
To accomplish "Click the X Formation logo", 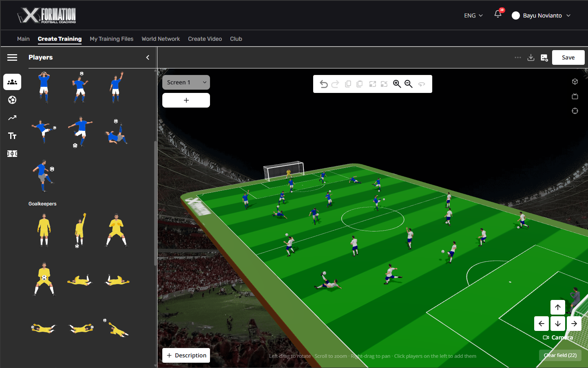I will tap(46, 15).
